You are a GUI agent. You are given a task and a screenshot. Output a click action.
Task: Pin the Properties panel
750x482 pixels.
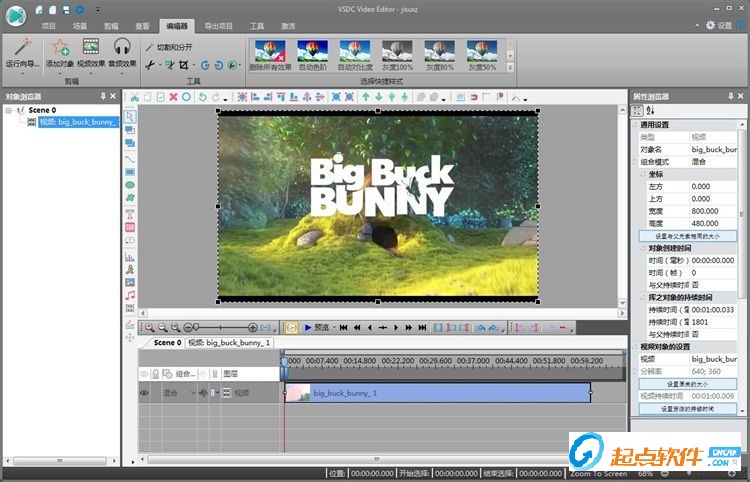[x=730, y=96]
